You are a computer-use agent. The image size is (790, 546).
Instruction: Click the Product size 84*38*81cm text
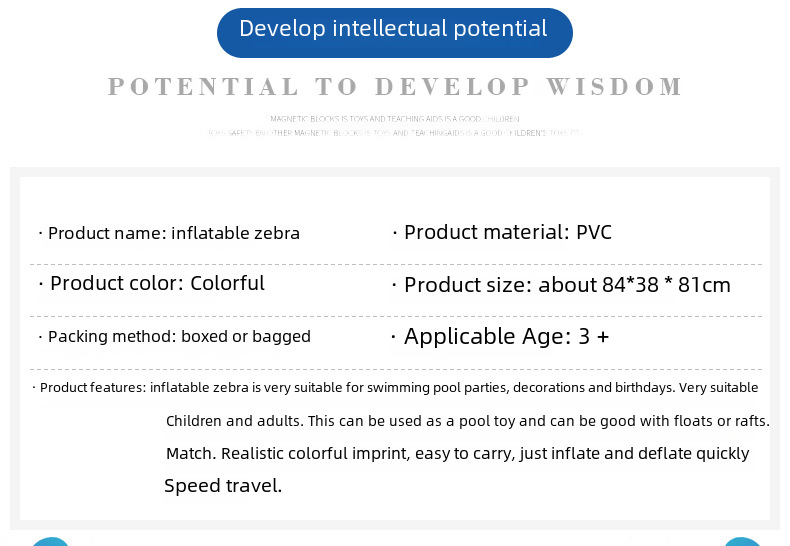tap(567, 285)
